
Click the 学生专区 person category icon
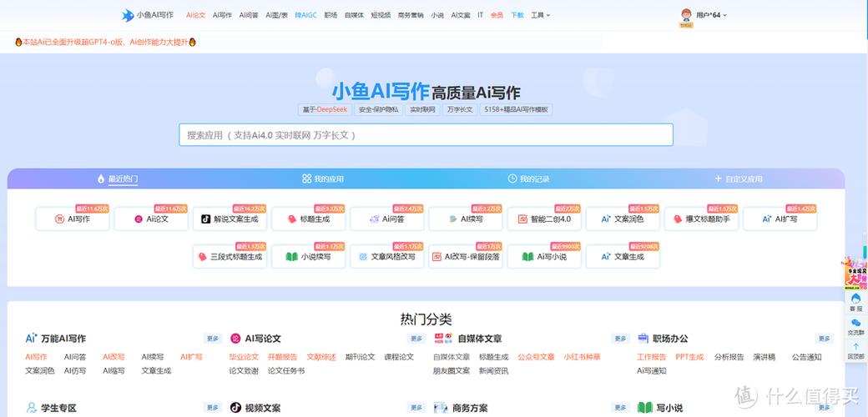click(x=32, y=408)
